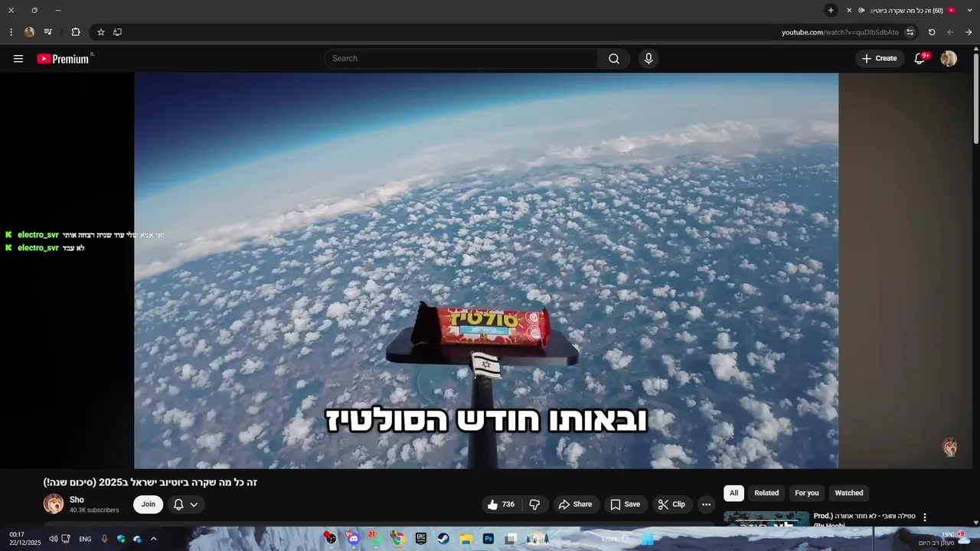This screenshot has width=980, height=551.
Task: Close the YouTube browser tab
Action: 849,10
